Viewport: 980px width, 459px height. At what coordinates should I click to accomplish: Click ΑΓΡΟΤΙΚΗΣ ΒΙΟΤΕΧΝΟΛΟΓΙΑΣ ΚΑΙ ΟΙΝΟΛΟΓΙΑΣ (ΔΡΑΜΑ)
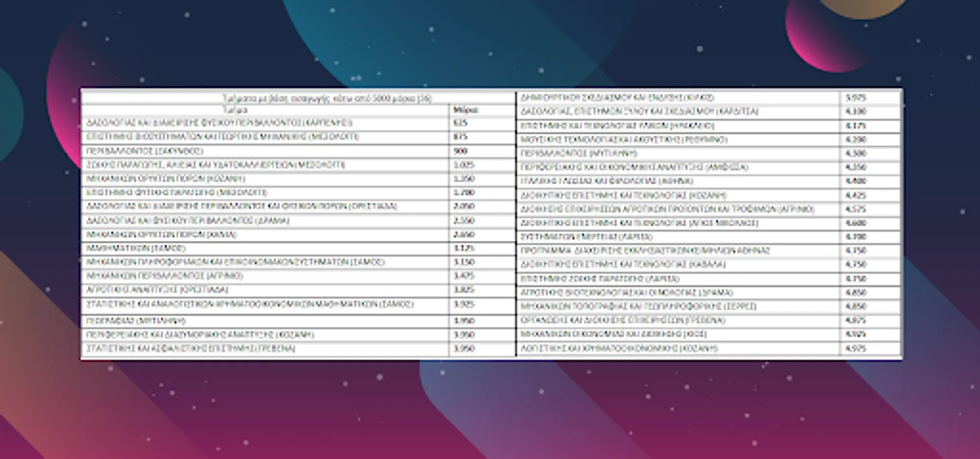(x=627, y=292)
